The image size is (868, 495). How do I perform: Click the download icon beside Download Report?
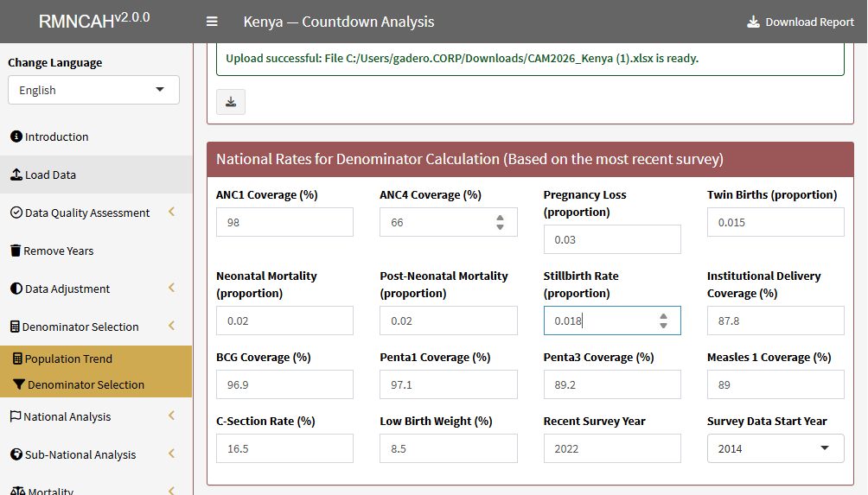pyautogui.click(x=753, y=22)
